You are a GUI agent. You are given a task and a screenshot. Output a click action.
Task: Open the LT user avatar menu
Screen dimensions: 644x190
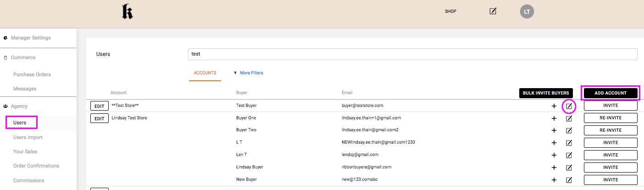click(x=527, y=11)
